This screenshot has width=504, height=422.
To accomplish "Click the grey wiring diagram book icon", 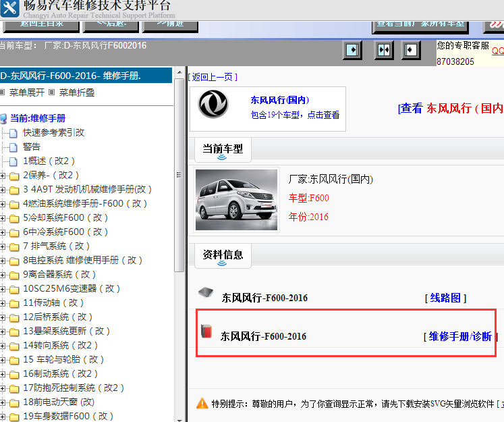I will click(206, 292).
